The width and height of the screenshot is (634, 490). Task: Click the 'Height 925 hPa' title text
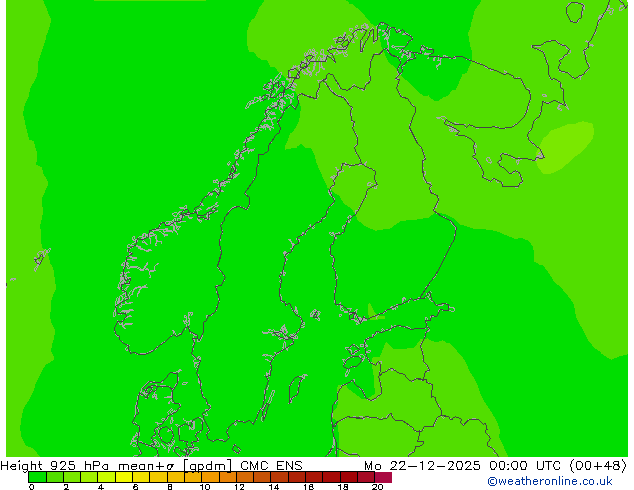click(55, 466)
